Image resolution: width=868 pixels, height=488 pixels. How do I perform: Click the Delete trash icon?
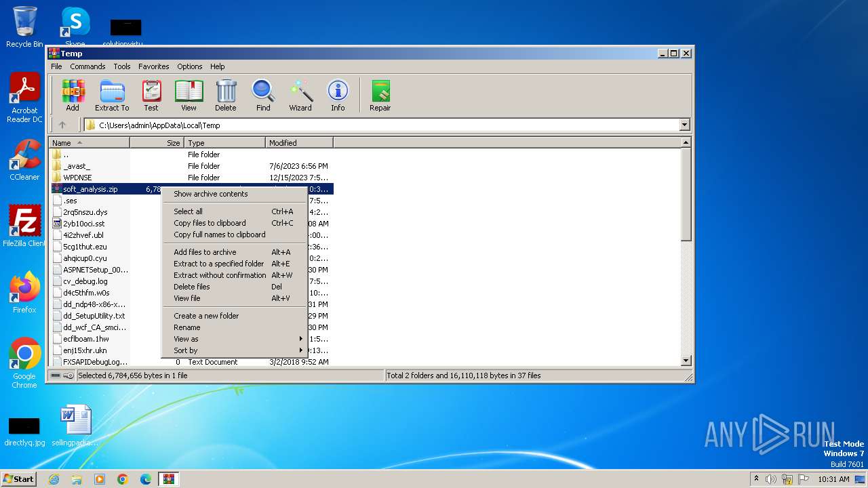pyautogui.click(x=226, y=96)
